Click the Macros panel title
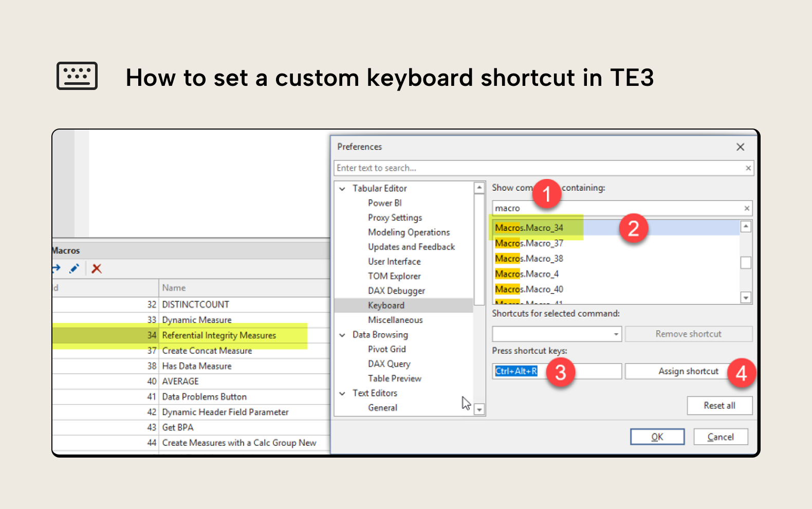Image resolution: width=812 pixels, height=509 pixels. tap(66, 251)
